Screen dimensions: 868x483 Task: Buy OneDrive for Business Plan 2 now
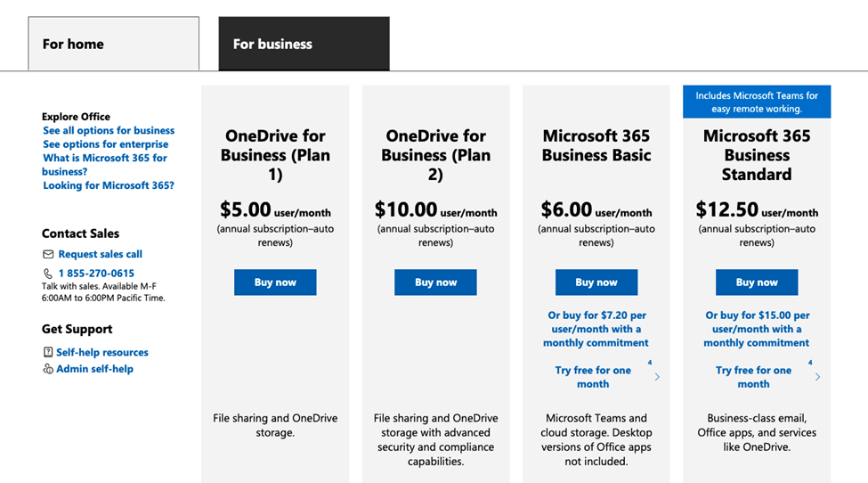[435, 282]
